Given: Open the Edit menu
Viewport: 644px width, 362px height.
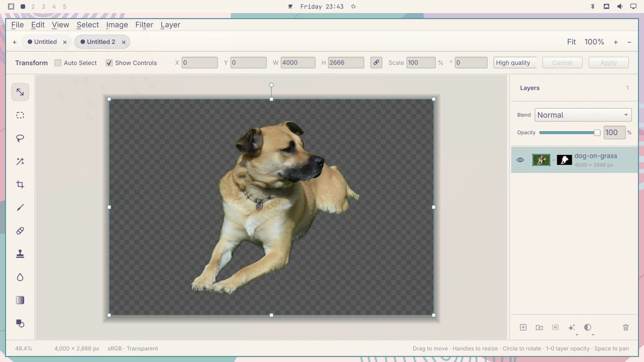Looking at the screenshot, I should pos(38,25).
